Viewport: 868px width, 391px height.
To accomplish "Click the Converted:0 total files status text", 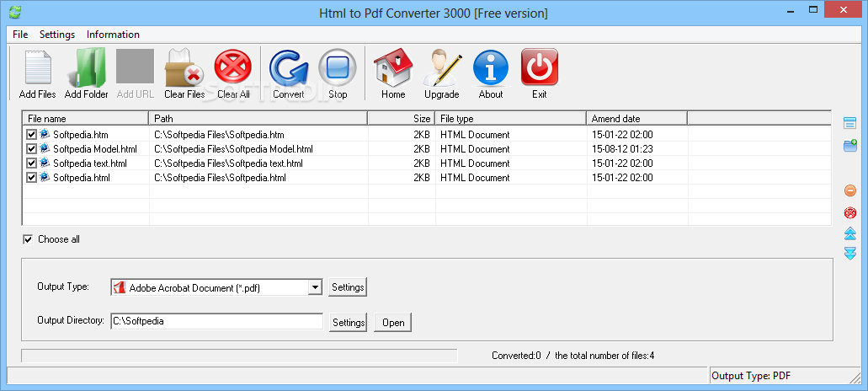I will point(573,356).
